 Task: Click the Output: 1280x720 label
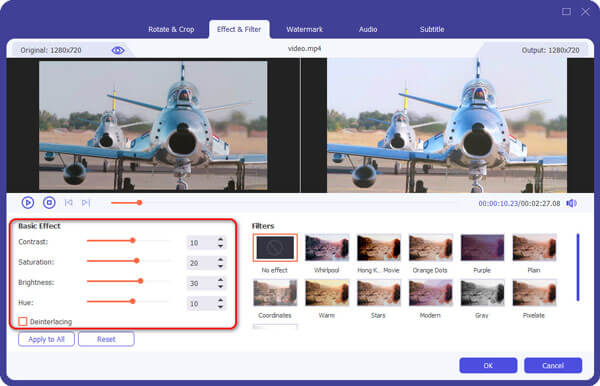(x=550, y=50)
